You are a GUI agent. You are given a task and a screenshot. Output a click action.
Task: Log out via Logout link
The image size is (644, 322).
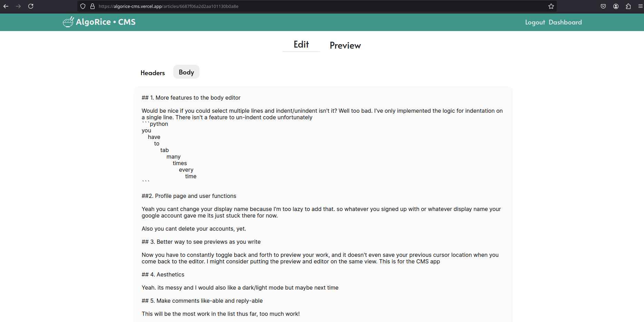[535, 22]
